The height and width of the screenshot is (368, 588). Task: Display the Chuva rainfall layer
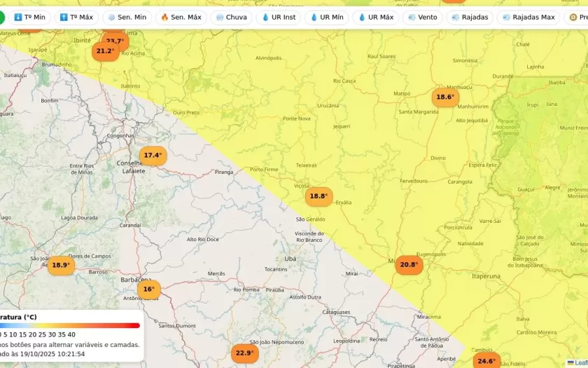tap(231, 17)
